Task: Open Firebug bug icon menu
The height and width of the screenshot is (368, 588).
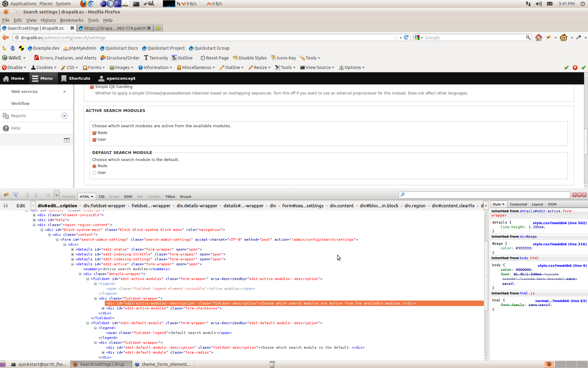Action: click(6, 195)
